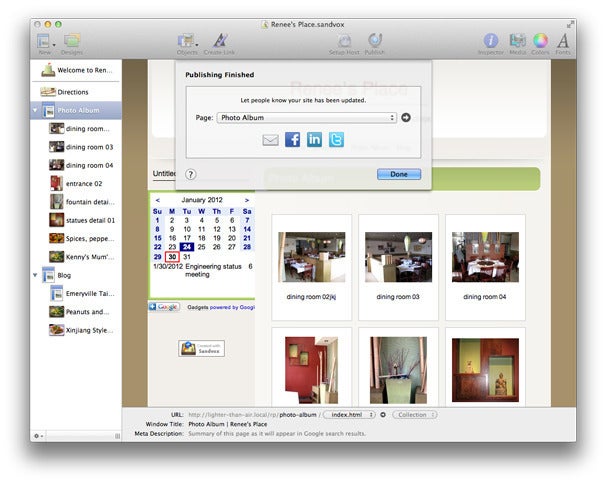Go to previous month in calendar

coord(157,200)
